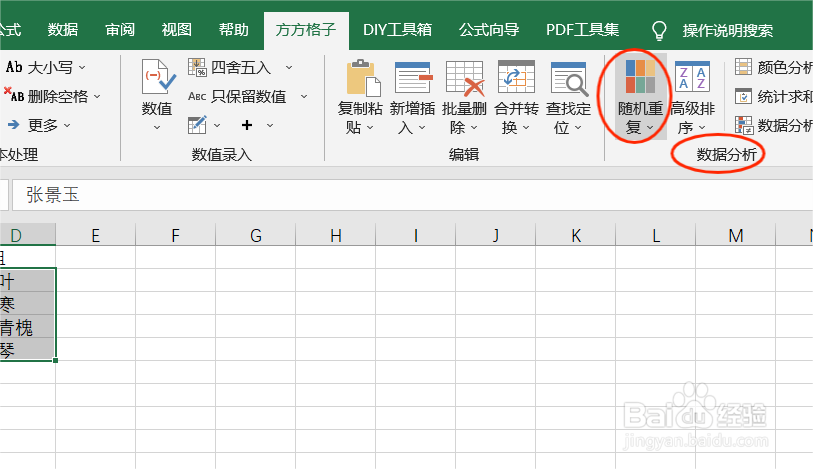Click the cell containing 青槐
The width and height of the screenshot is (813, 469).
pyautogui.click(x=27, y=326)
